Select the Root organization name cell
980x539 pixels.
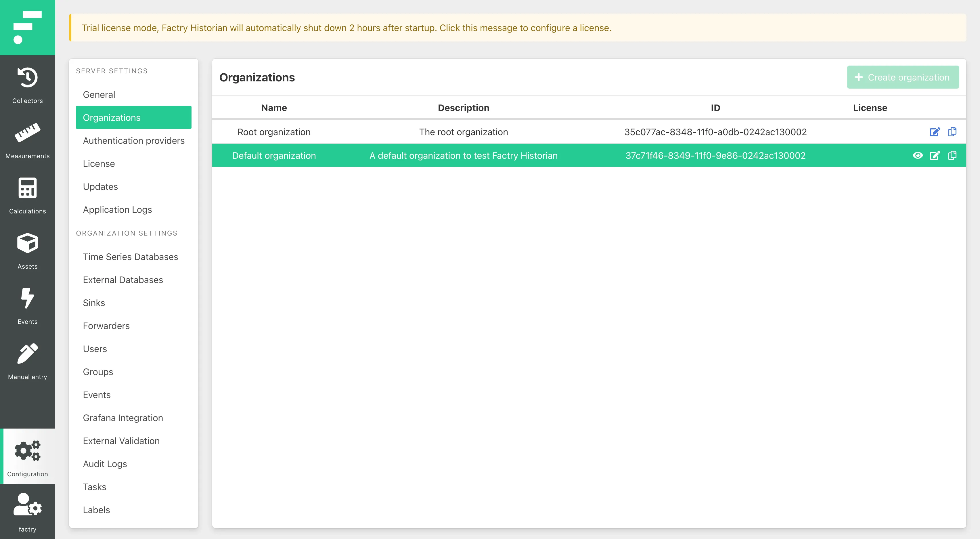coord(274,132)
